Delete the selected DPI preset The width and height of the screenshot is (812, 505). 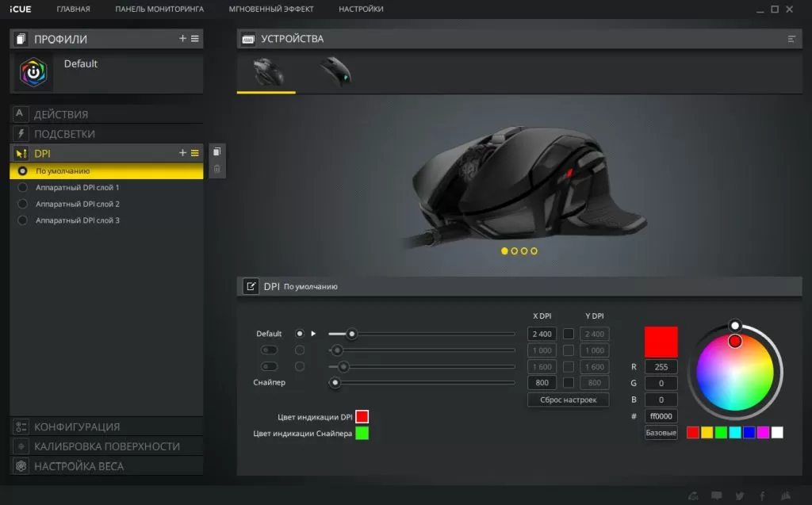tap(217, 169)
